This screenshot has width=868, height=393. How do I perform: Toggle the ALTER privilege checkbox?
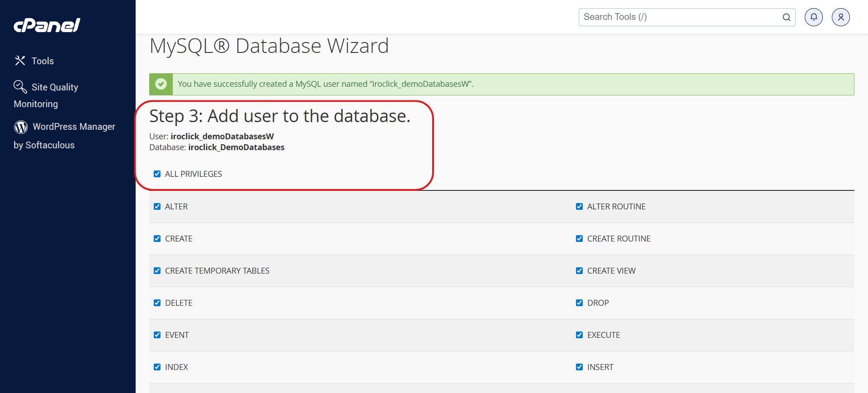157,207
